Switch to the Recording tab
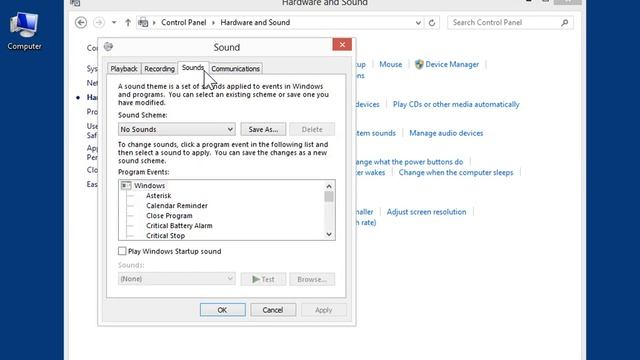This screenshot has width=640, height=360. click(x=159, y=69)
